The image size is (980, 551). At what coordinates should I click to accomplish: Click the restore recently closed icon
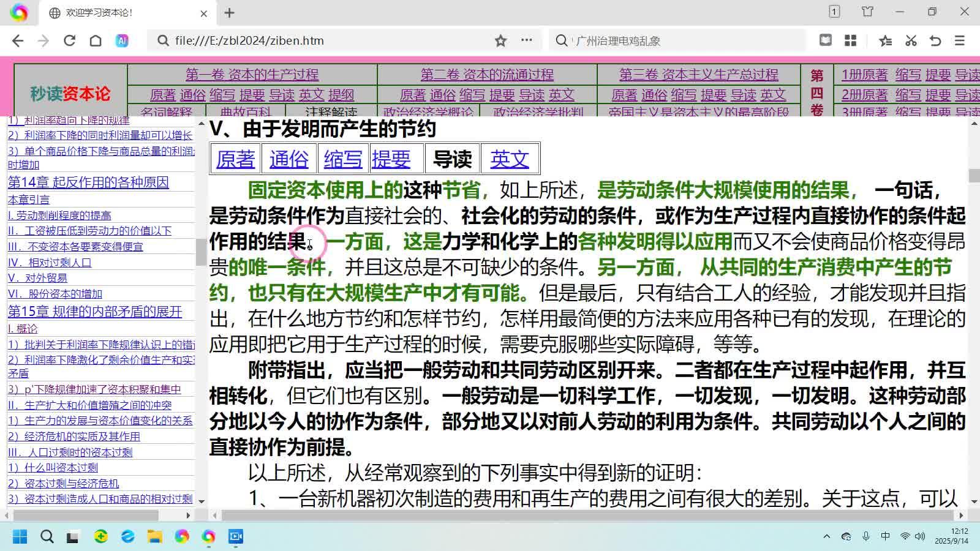coord(935,40)
